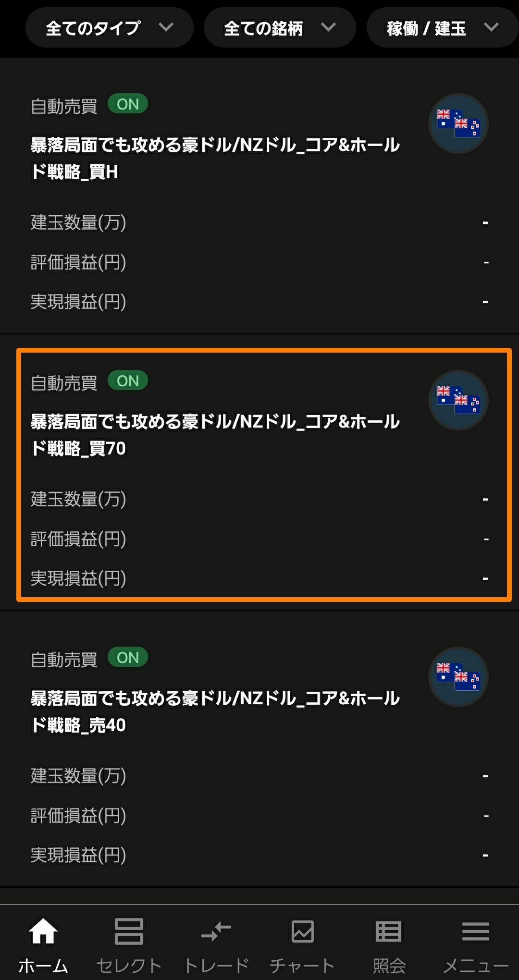Open the 売40 strategy title
The width and height of the screenshot is (519, 980).
pos(215,711)
